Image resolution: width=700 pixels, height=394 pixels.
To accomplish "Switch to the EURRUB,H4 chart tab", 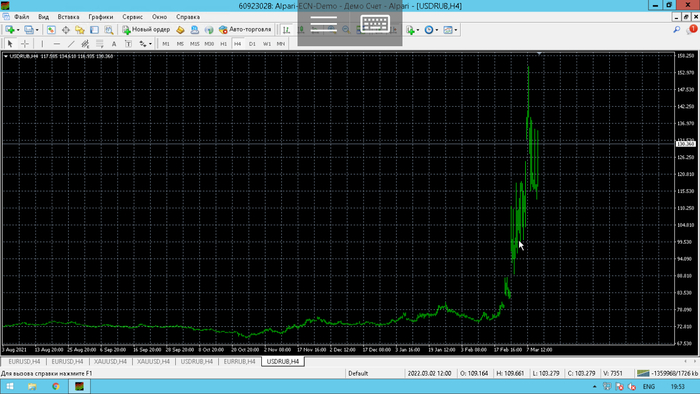I will coord(239,361).
